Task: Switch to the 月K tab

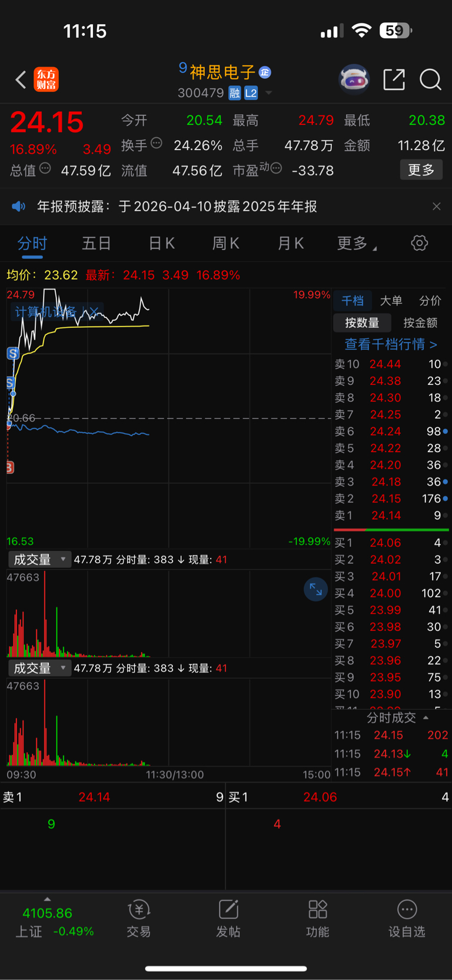Action: coord(290,244)
